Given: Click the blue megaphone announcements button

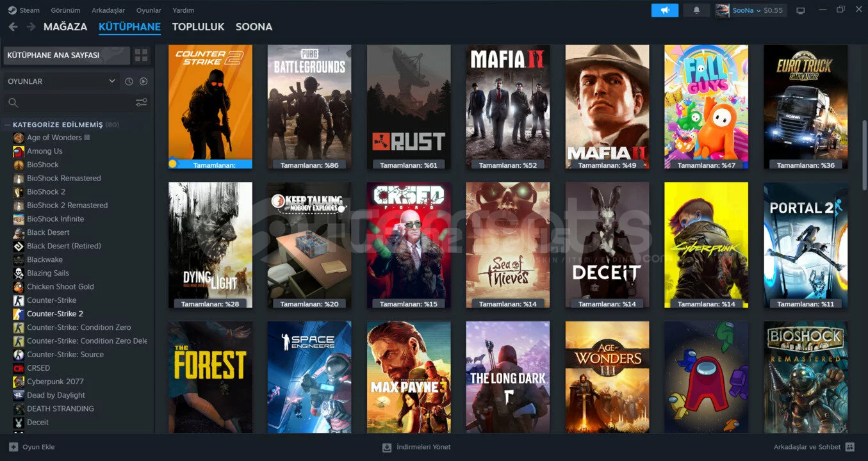Looking at the screenshot, I should click(665, 10).
